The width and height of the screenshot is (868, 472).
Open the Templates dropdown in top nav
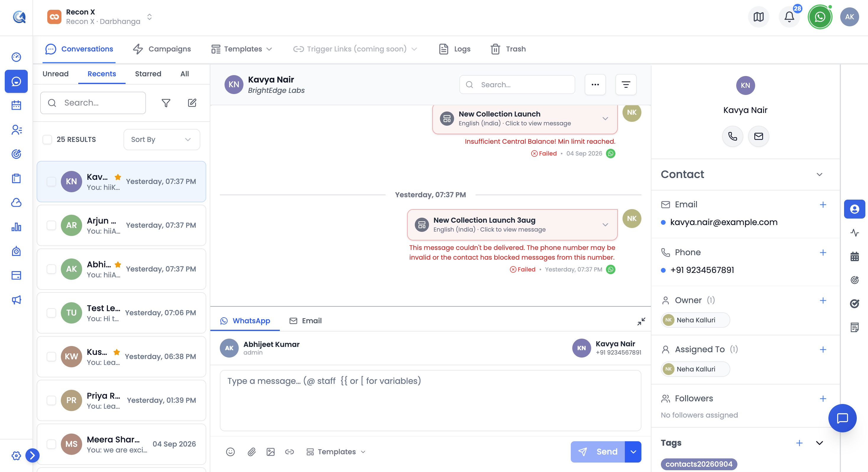[x=242, y=49]
